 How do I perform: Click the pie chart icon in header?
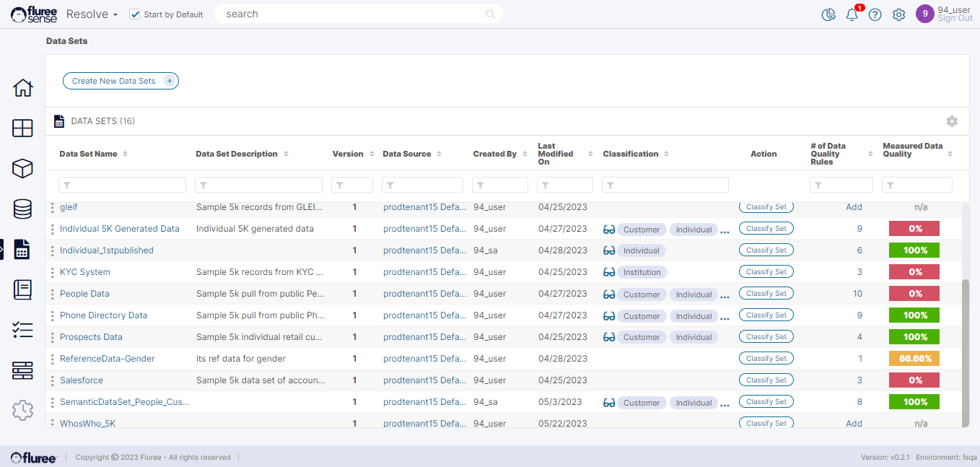828,14
